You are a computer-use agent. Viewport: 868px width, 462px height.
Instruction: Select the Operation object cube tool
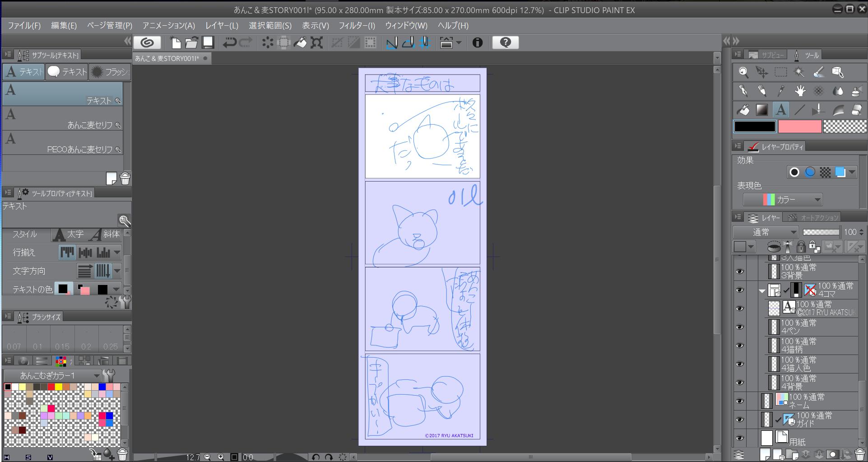tap(838, 72)
